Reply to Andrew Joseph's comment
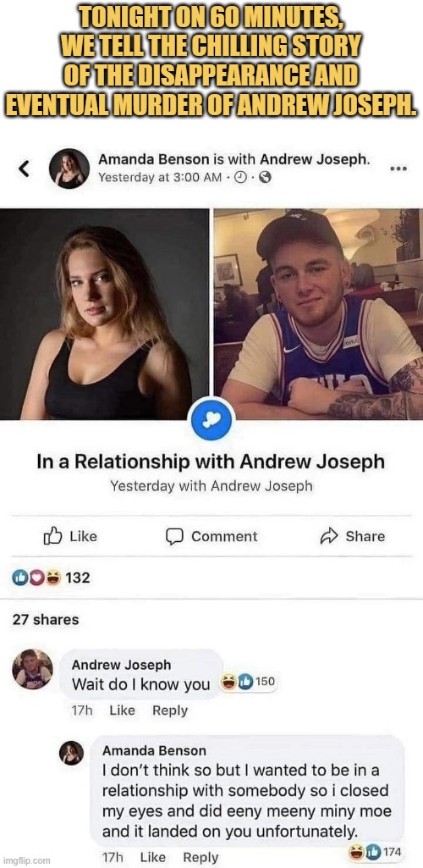Image resolution: width=423 pixels, height=868 pixels. (x=170, y=710)
